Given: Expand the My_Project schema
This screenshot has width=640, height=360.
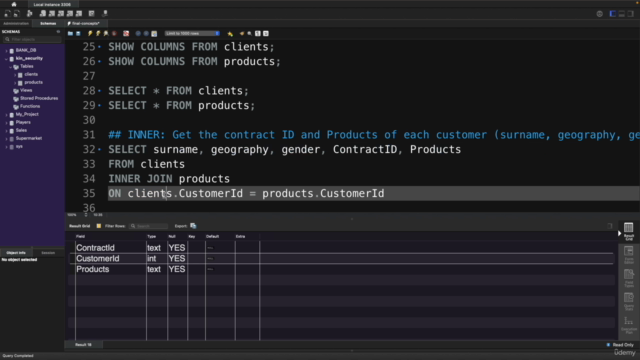Looking at the screenshot, I should coord(6,115).
